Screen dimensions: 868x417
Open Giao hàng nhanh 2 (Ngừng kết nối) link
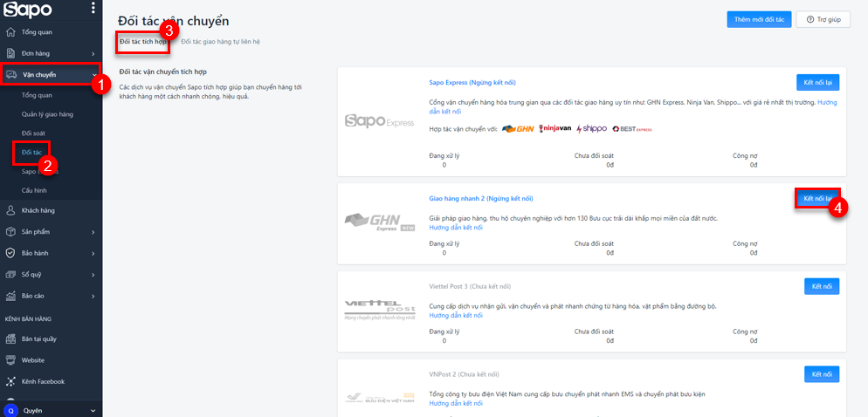coord(482,198)
